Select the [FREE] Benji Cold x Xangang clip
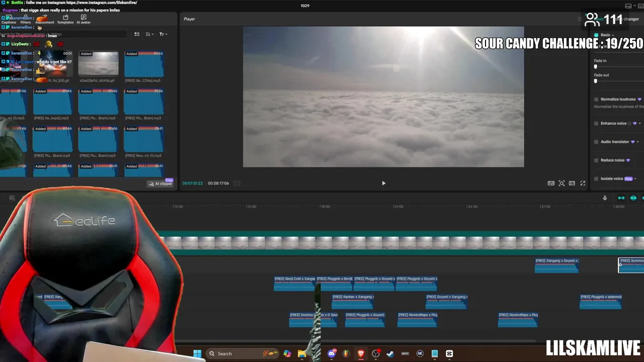The image size is (644, 362). [x=294, y=284]
